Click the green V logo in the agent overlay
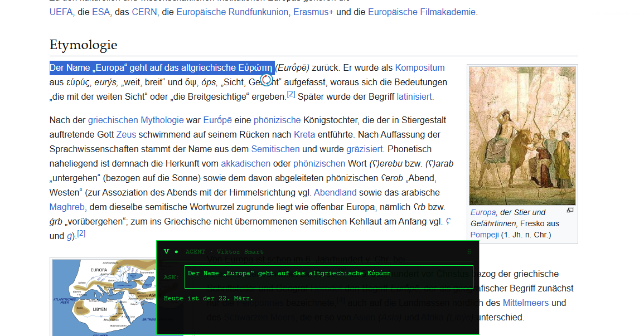 pos(166,251)
